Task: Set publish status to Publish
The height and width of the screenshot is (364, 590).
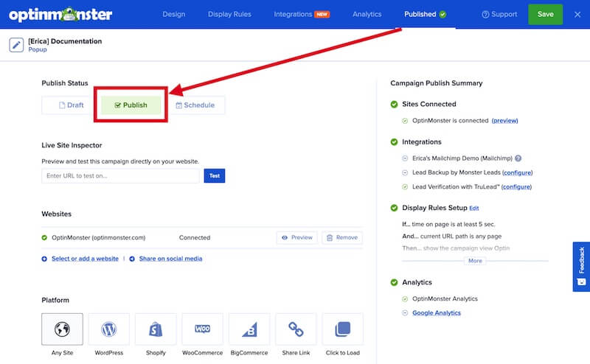Action: pyautogui.click(x=131, y=105)
